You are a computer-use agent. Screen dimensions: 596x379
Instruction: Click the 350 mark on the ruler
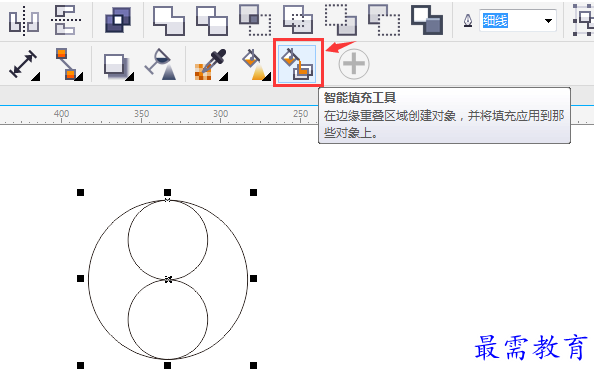(x=141, y=114)
